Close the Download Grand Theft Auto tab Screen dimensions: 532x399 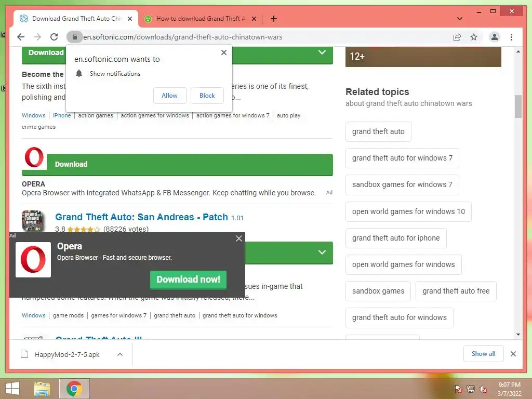[129, 19]
